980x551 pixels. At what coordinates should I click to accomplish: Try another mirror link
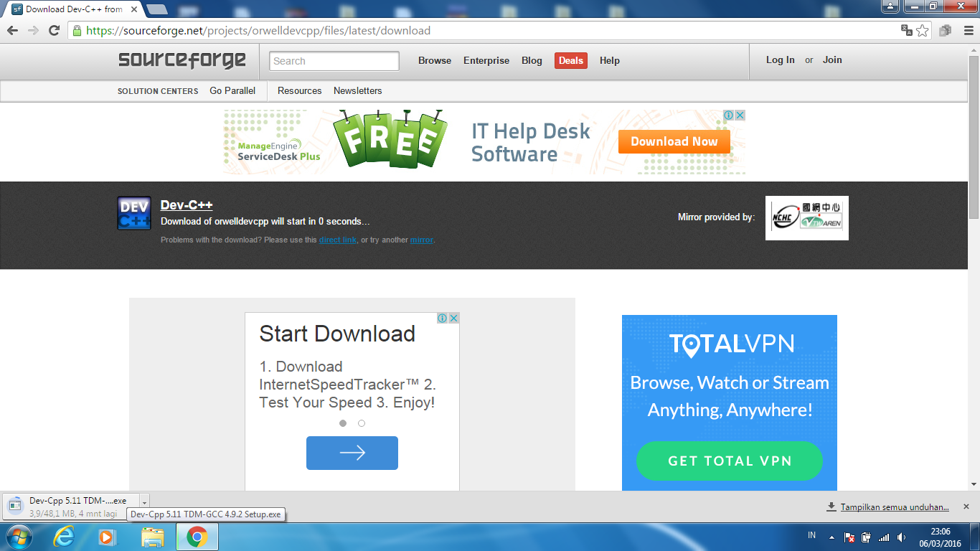(422, 240)
